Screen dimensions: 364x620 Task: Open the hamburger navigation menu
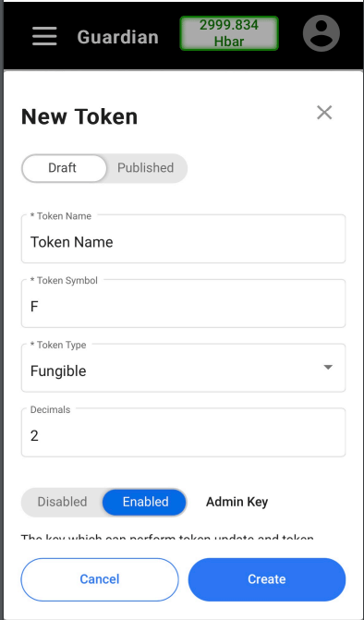44,36
